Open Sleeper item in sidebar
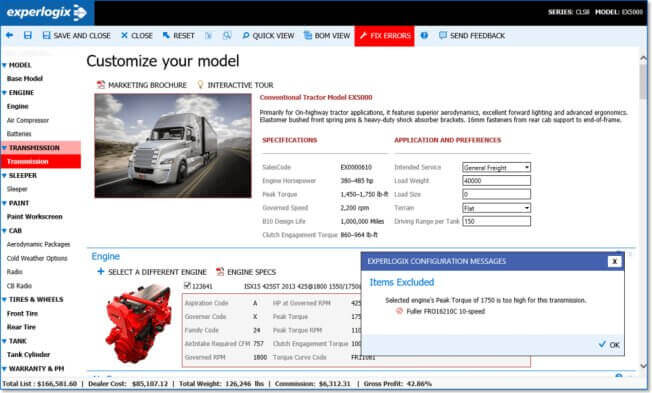The height and width of the screenshot is (393, 652). coord(17,189)
